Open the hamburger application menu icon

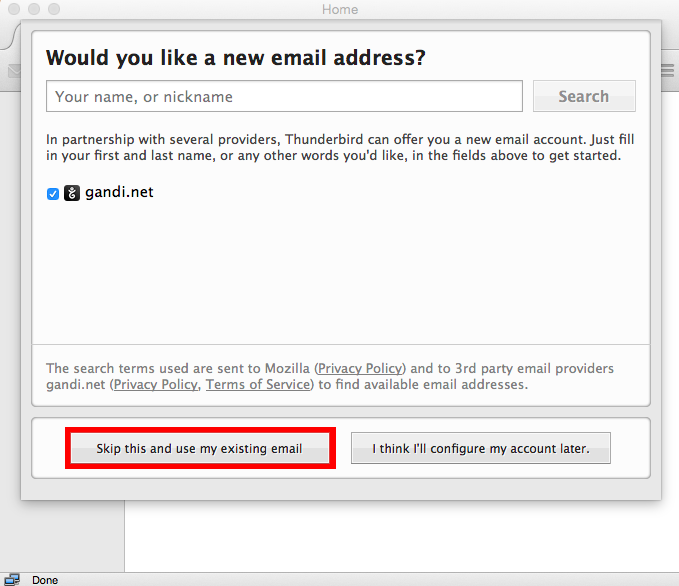(670, 71)
